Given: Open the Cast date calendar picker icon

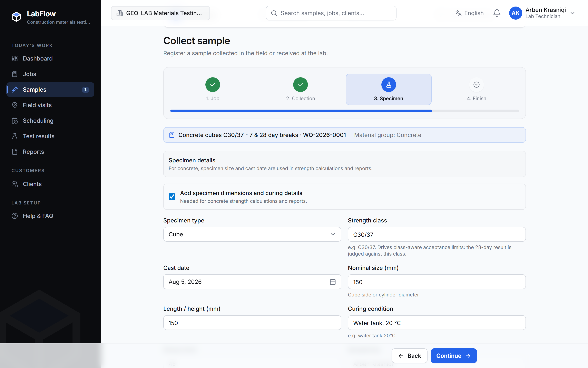Looking at the screenshot, I should pyautogui.click(x=333, y=282).
